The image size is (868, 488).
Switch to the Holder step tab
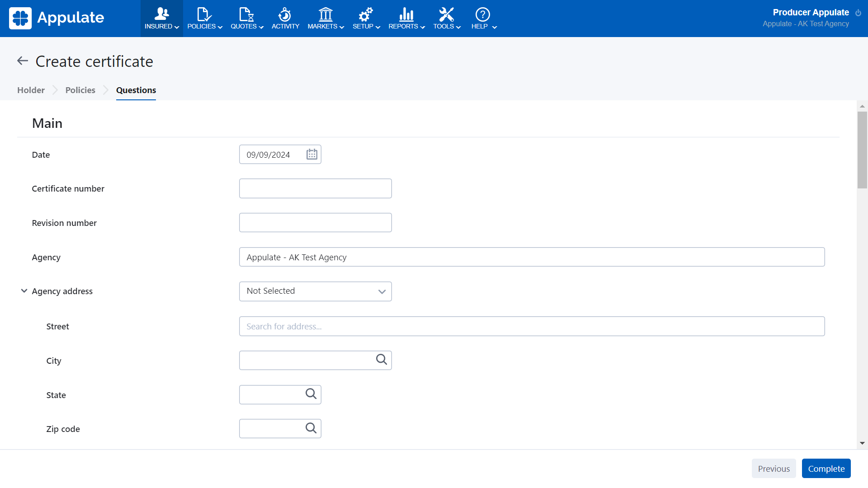click(31, 90)
